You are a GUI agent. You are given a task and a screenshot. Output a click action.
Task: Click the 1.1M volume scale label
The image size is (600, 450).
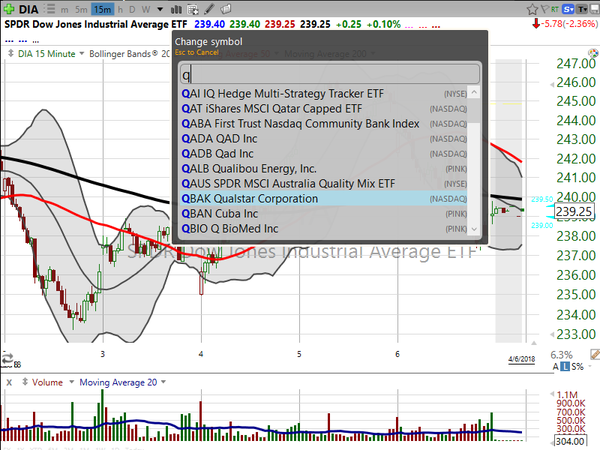coord(567,395)
